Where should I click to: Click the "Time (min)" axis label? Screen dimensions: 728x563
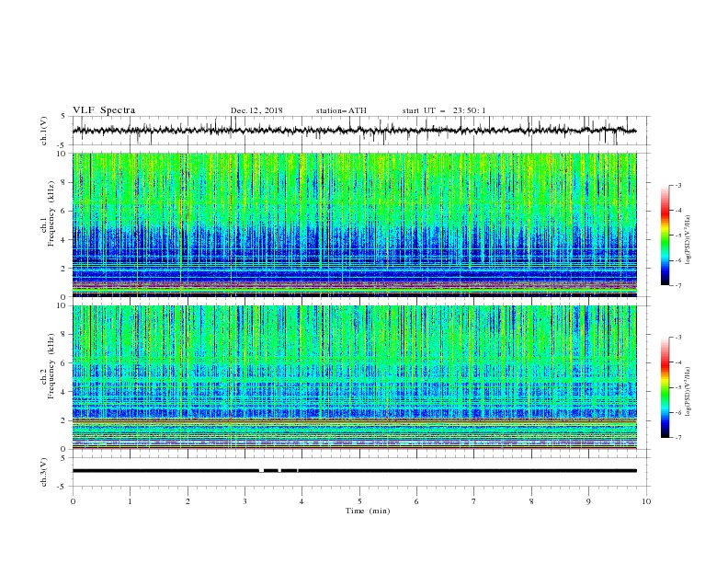[x=368, y=511]
